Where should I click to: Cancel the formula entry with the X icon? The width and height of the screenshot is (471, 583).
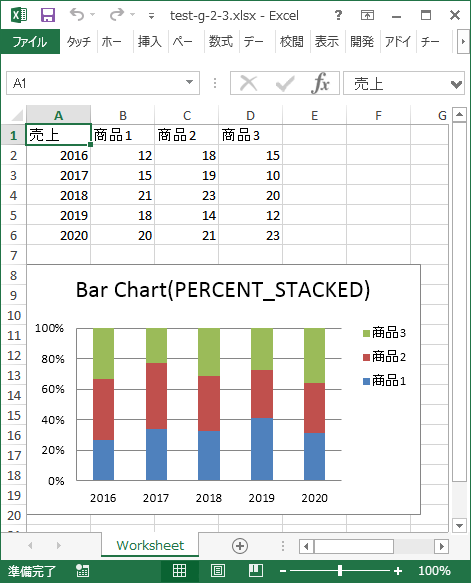[248, 83]
